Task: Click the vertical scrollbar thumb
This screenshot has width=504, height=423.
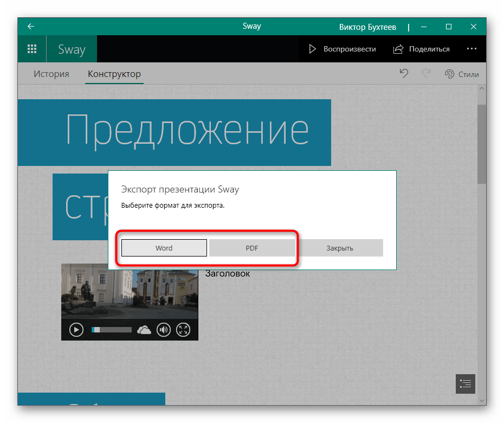Action: pyautogui.click(x=481, y=144)
